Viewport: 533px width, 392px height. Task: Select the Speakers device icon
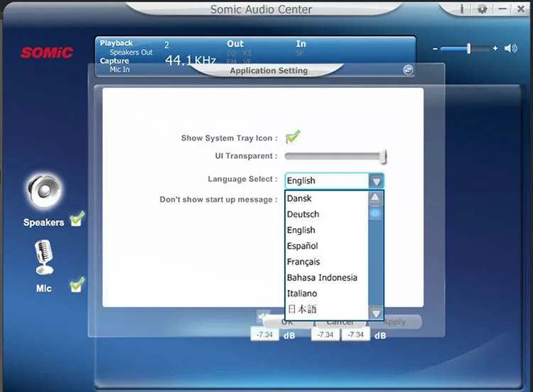coord(44,191)
